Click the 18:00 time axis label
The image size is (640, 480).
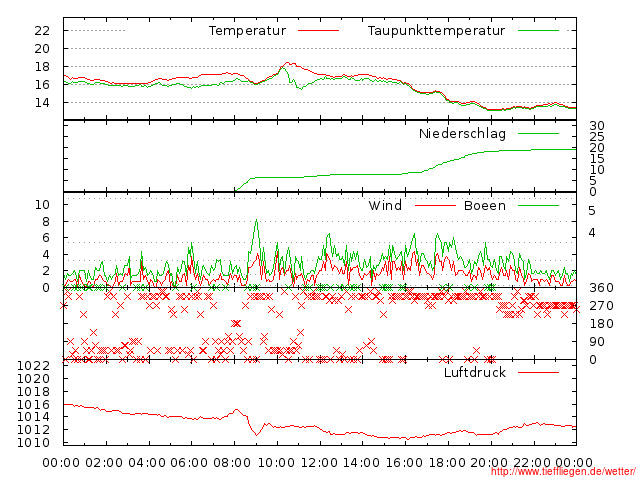447,463
